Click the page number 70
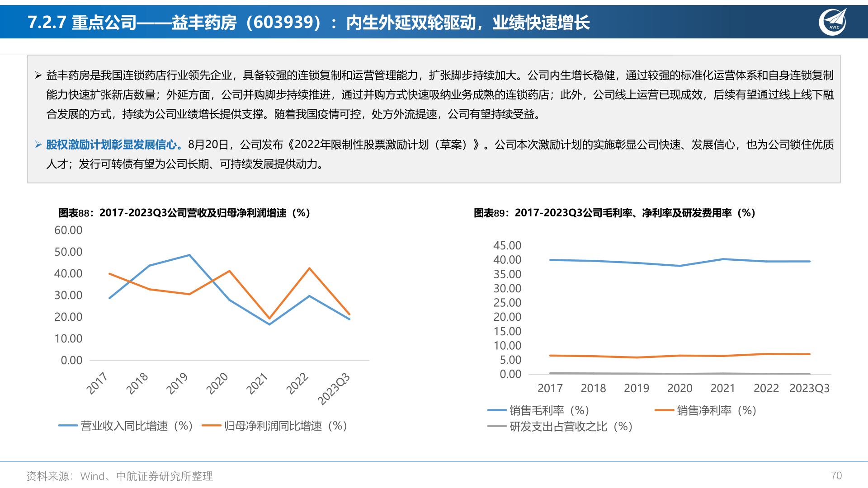The image size is (868, 488). coord(836,475)
